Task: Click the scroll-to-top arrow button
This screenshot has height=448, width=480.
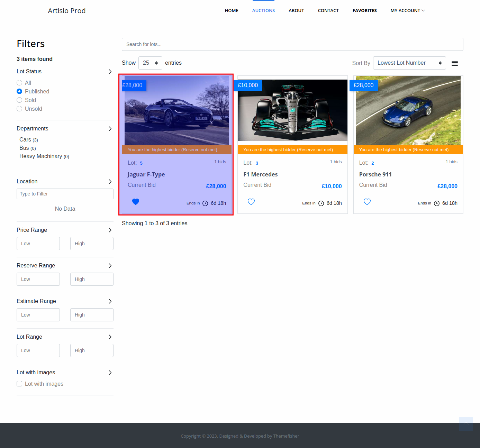Action: coord(466,424)
